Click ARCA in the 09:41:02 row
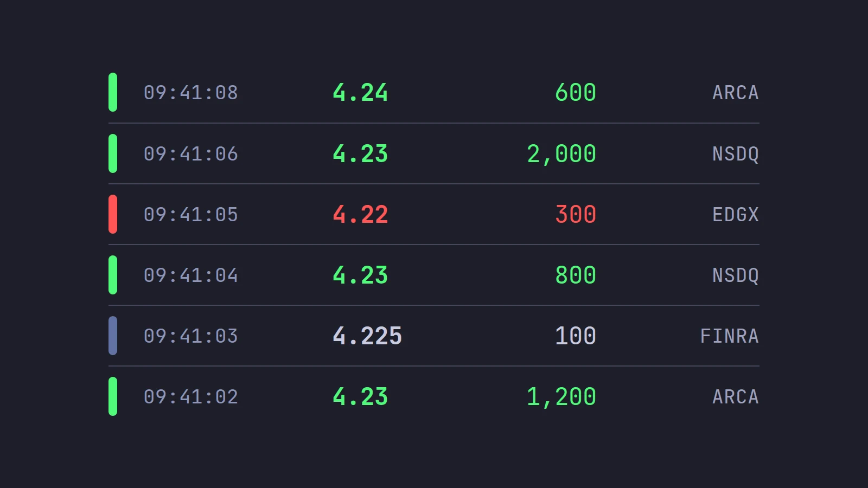The width and height of the screenshot is (868, 488). (x=735, y=397)
